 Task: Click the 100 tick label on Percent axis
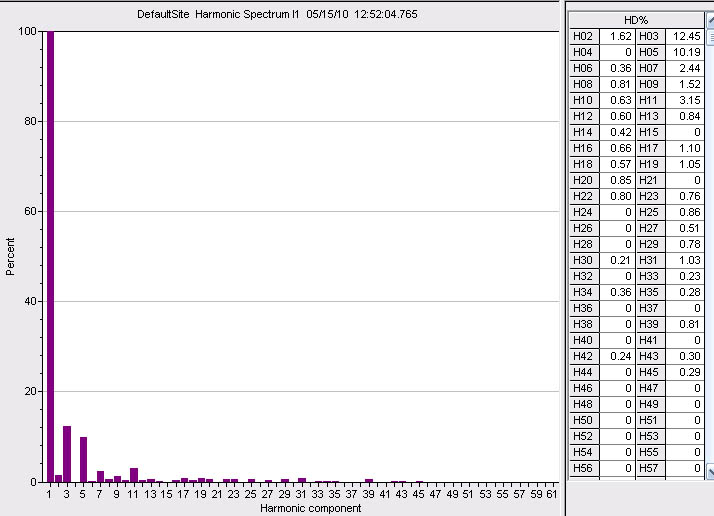pos(27,31)
